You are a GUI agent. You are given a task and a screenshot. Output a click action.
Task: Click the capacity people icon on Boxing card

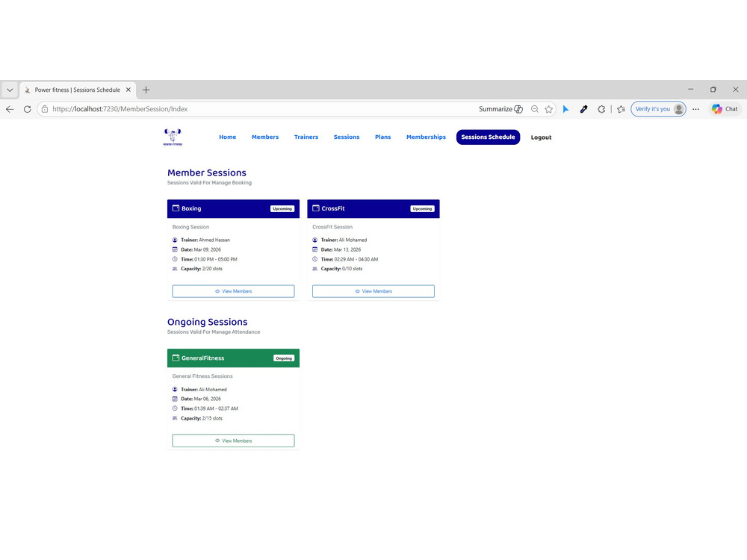(175, 269)
